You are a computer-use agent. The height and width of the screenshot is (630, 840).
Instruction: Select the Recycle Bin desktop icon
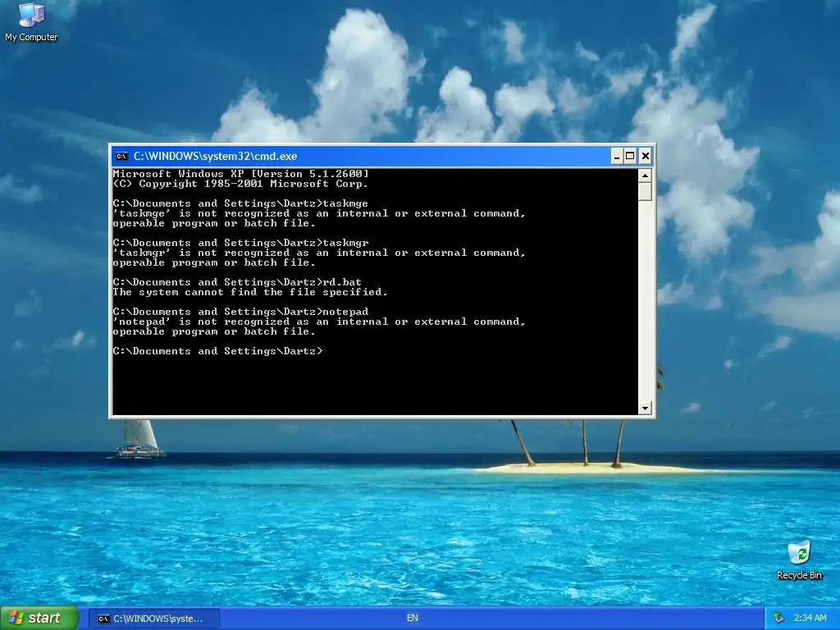pyautogui.click(x=799, y=560)
